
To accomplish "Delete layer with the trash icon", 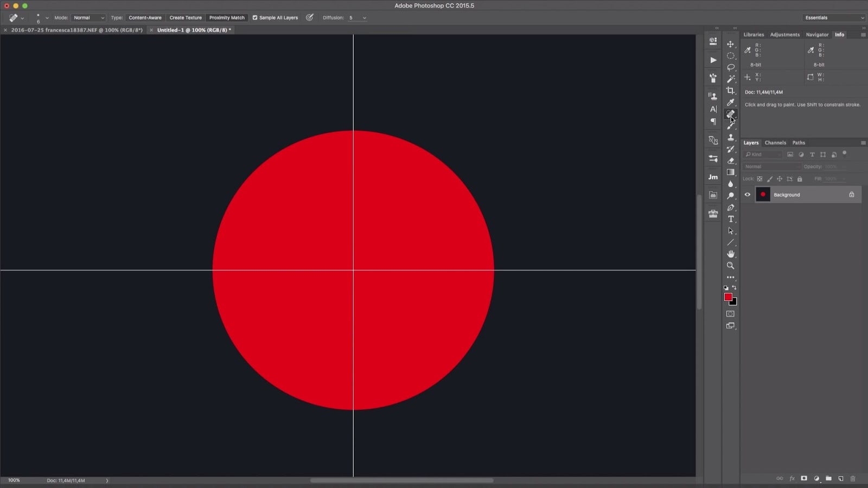I will click(853, 478).
